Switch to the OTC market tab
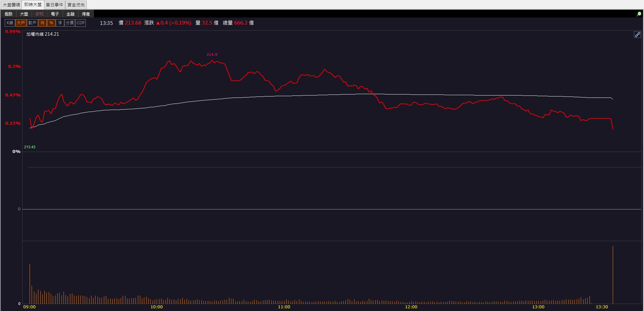644x311 pixels. coord(40,14)
